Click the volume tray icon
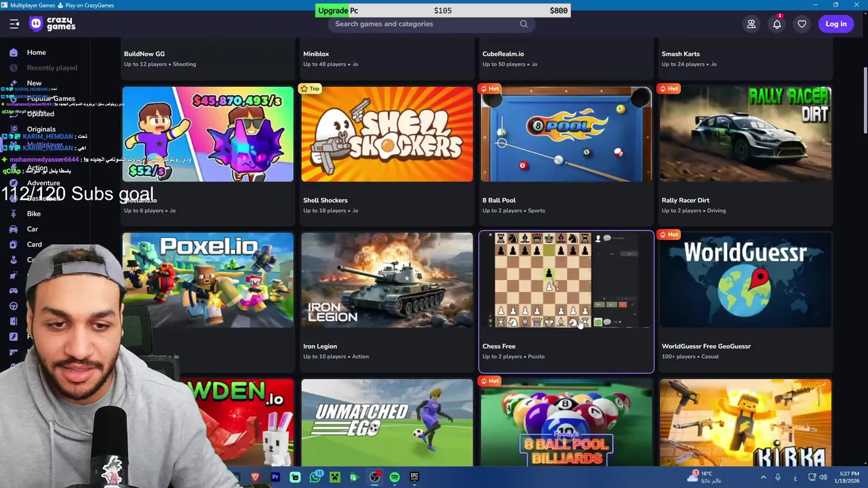 coord(823,477)
